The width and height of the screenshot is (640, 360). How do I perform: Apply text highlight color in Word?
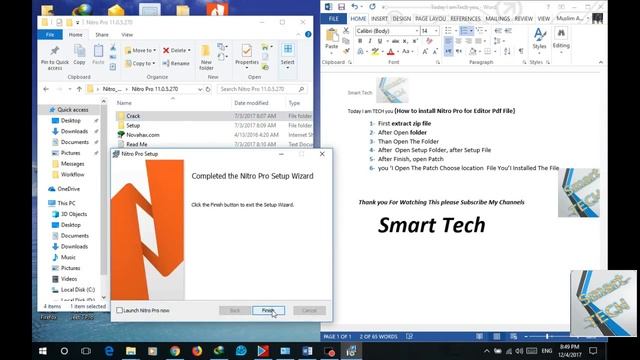click(375, 51)
